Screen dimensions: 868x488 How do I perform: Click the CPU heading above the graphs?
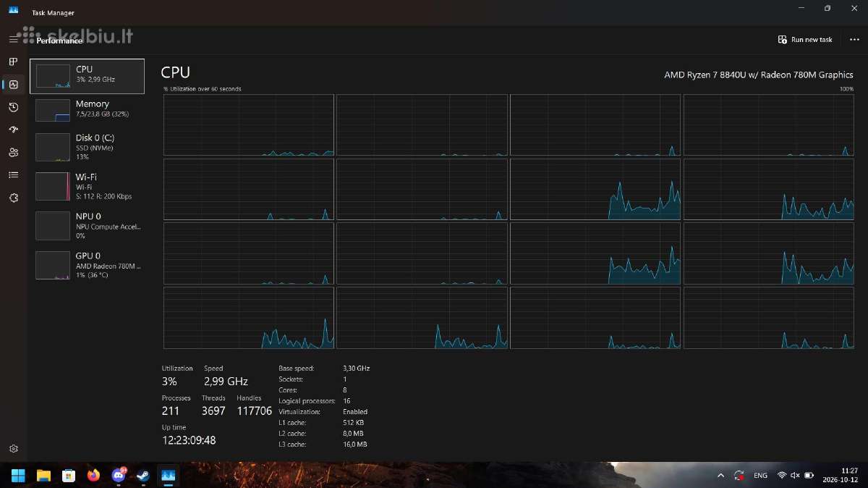pos(175,72)
